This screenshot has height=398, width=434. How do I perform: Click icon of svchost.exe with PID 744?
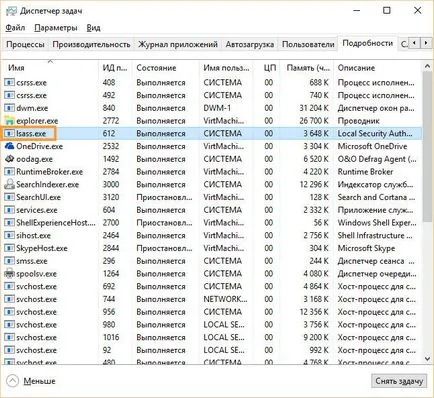(9, 299)
